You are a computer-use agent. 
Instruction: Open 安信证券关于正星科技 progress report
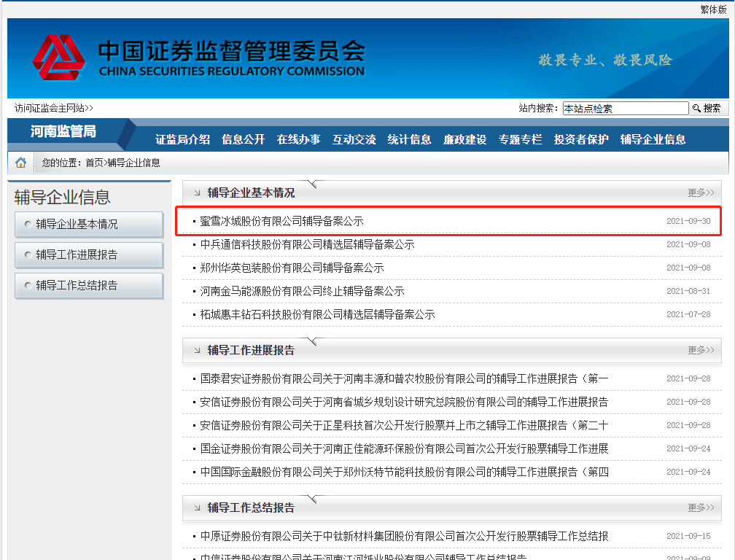[404, 425]
